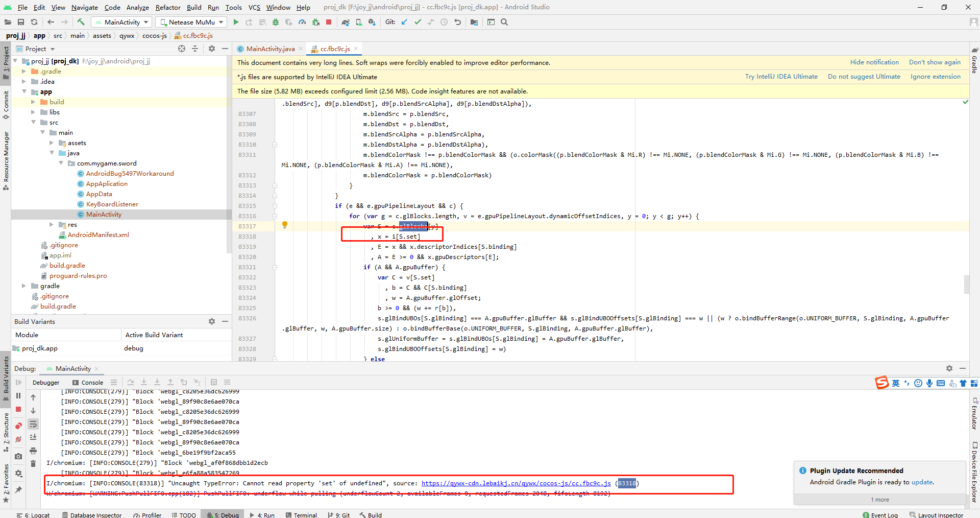This screenshot has height=518, width=980.
Task: Open Project panel settings gear
Action: tap(212, 49)
